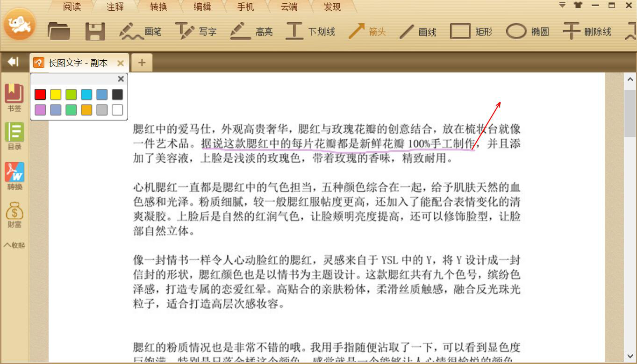Viewport: 637px width, 364px height.
Task: Open the 发现 tab
Action: 332,7
